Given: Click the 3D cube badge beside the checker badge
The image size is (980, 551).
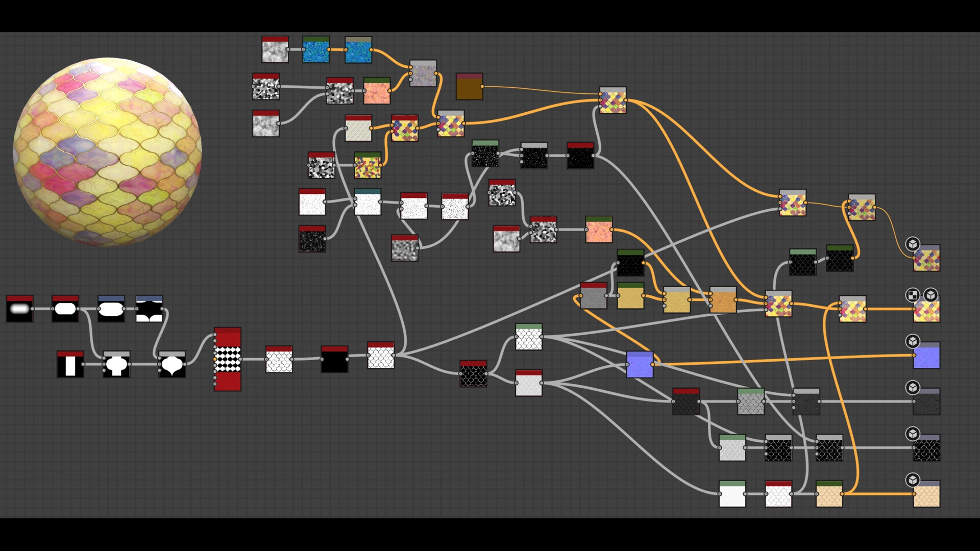Looking at the screenshot, I should click(x=930, y=295).
